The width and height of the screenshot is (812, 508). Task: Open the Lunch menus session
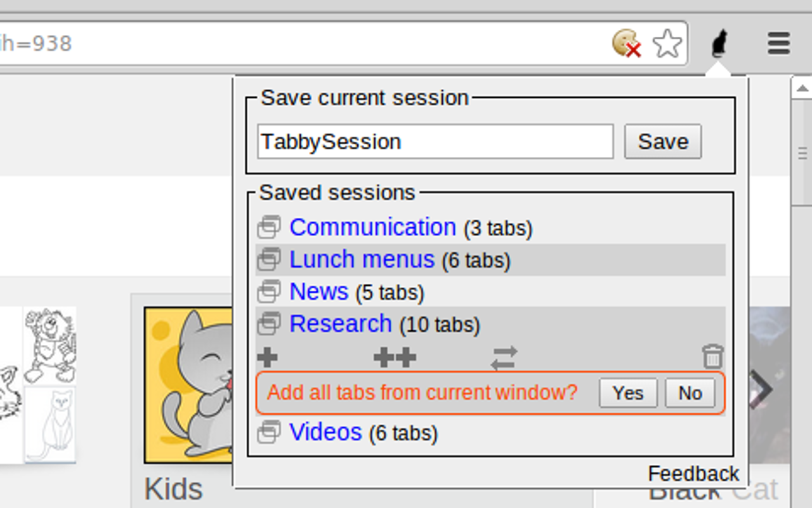click(362, 259)
